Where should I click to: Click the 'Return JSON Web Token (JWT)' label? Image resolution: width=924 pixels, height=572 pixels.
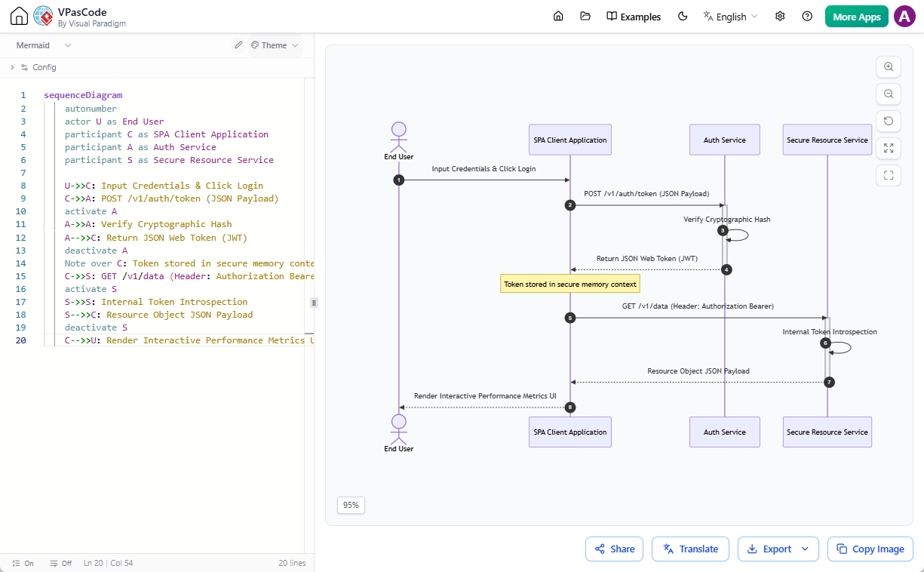pos(647,259)
